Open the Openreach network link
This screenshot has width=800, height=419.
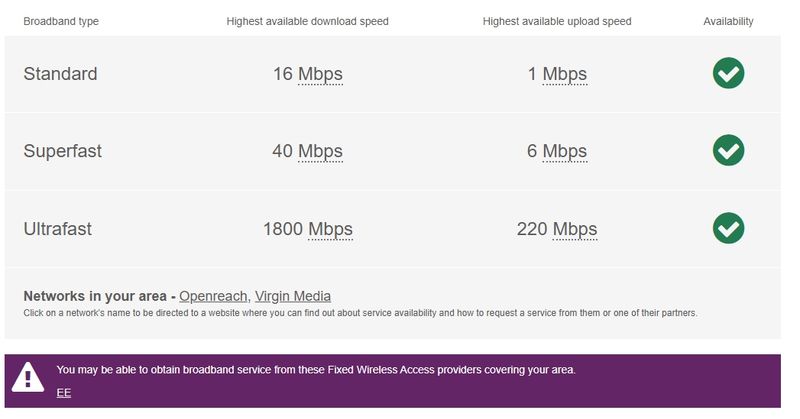tap(213, 296)
